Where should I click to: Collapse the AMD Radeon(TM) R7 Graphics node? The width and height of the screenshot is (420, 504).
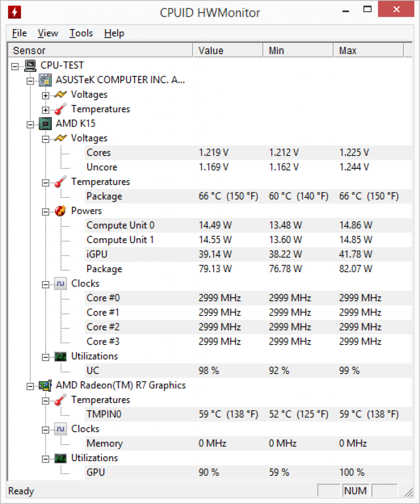click(30, 386)
